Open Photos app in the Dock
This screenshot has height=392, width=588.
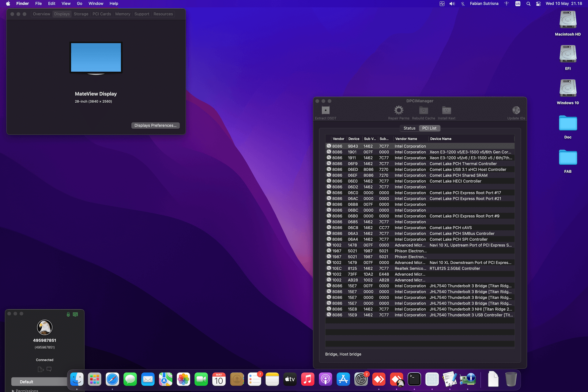183,379
